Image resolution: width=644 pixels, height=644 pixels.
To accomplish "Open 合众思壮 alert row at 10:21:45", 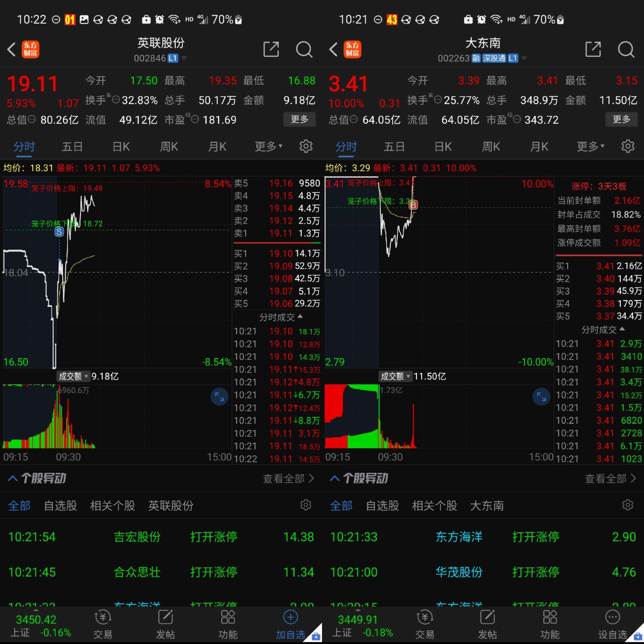I will point(161,572).
